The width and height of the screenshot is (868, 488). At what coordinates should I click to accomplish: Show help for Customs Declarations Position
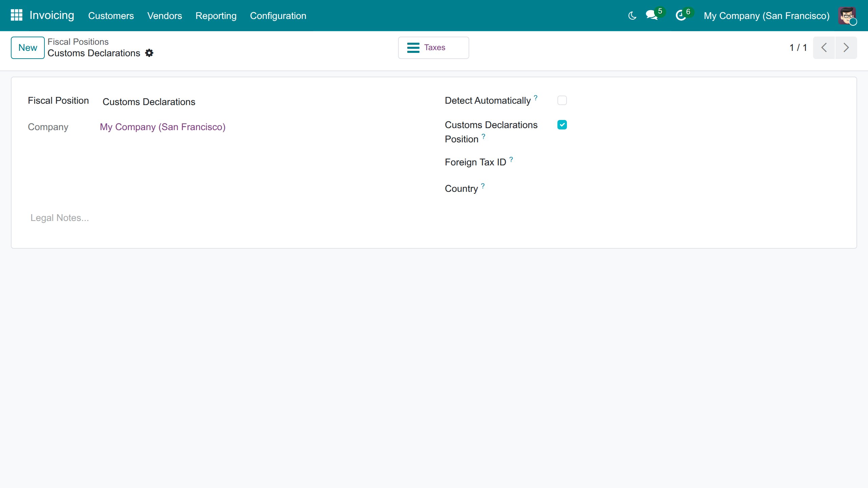tap(484, 136)
